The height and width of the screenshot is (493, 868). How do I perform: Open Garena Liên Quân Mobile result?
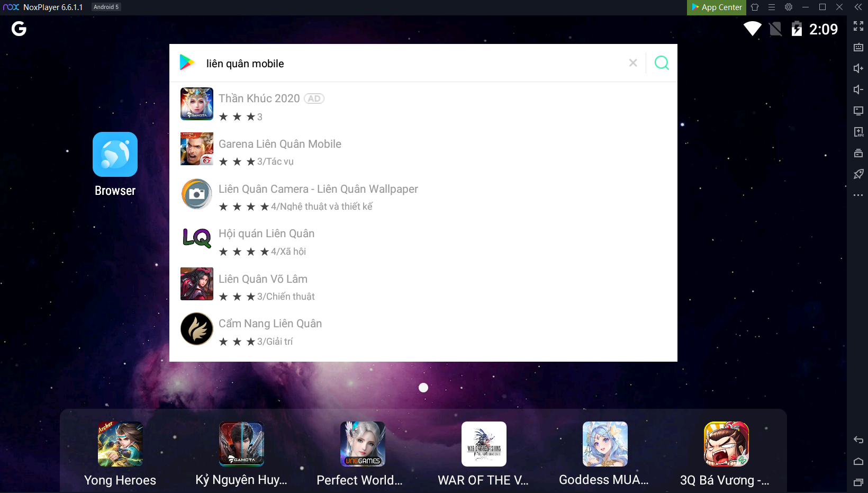pos(280,144)
